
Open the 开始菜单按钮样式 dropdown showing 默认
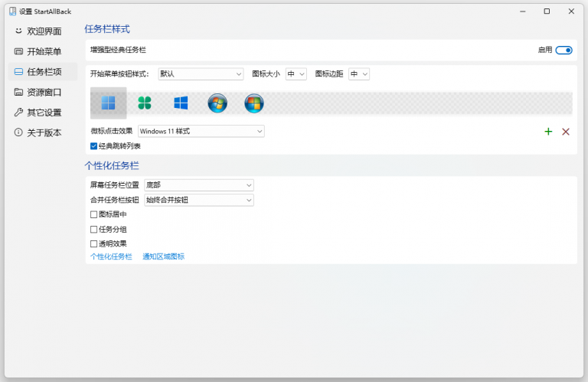pos(201,73)
